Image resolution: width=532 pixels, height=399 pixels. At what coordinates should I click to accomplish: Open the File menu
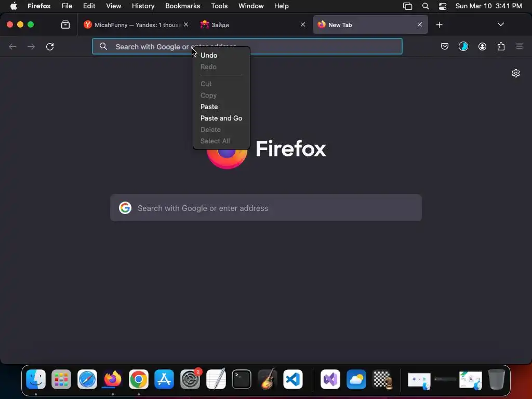click(x=67, y=6)
